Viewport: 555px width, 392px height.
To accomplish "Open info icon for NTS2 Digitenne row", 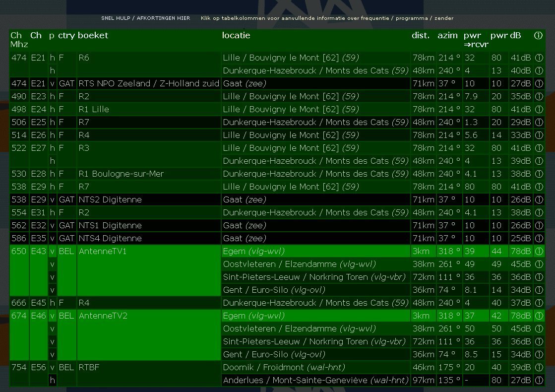I will coord(539,199).
